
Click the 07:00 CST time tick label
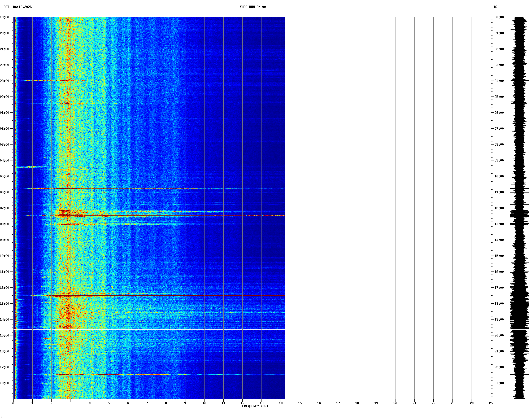pos(5,208)
